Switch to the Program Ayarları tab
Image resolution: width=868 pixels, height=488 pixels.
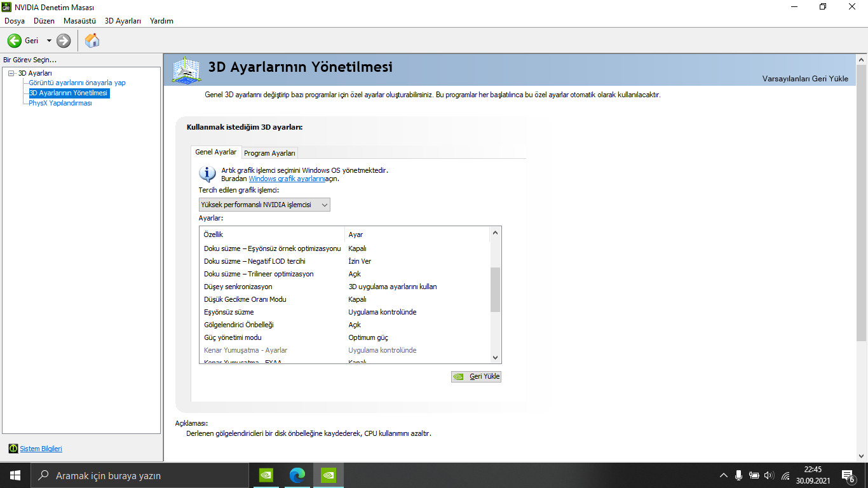pyautogui.click(x=270, y=153)
